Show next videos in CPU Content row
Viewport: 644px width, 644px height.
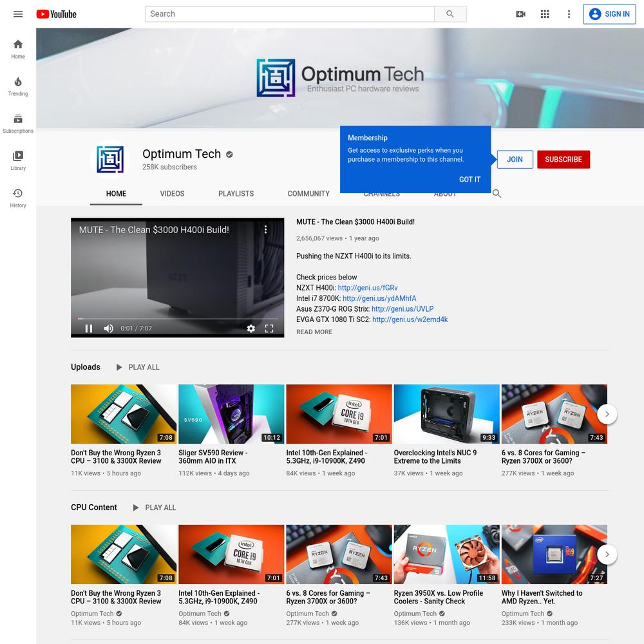point(607,554)
